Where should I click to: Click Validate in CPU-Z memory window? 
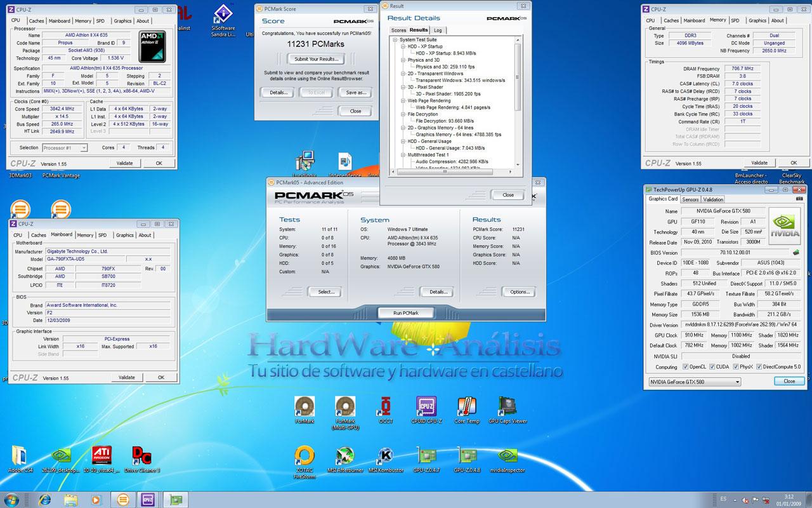759,163
